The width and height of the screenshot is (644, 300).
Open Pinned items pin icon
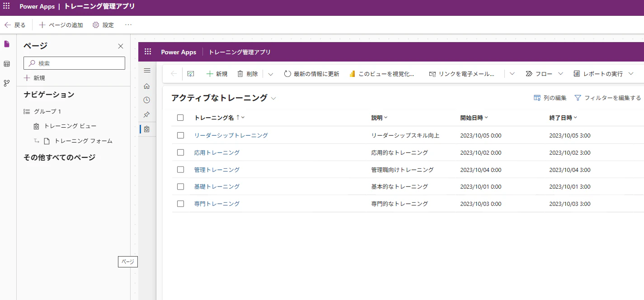[146, 114]
